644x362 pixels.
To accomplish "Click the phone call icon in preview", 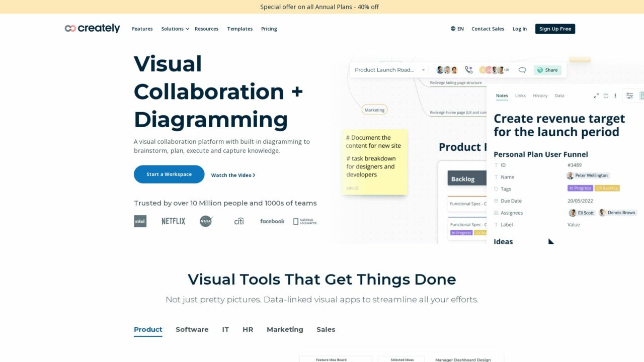I will point(469,70).
